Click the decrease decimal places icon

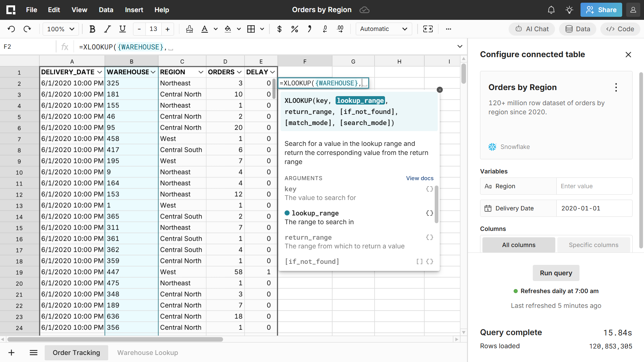325,29
